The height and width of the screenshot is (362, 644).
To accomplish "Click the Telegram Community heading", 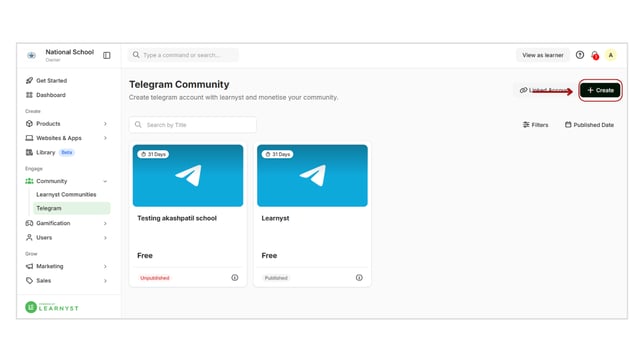I will [x=179, y=85].
